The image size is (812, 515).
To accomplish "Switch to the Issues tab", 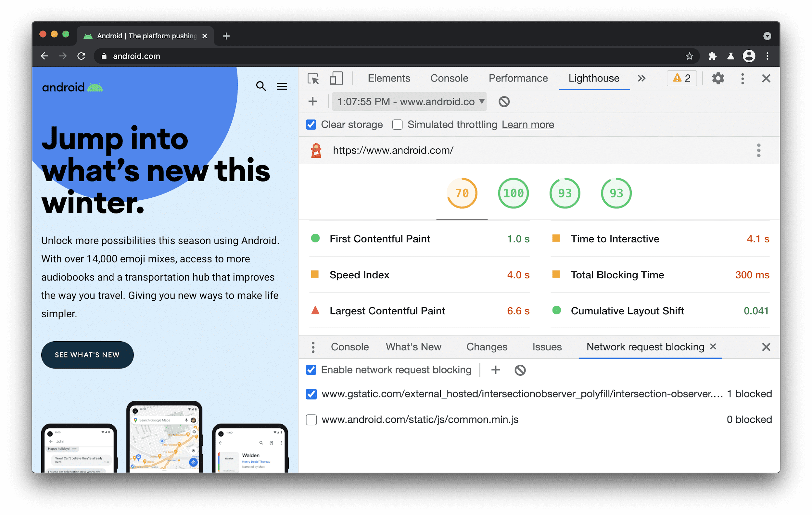I will tap(546, 347).
